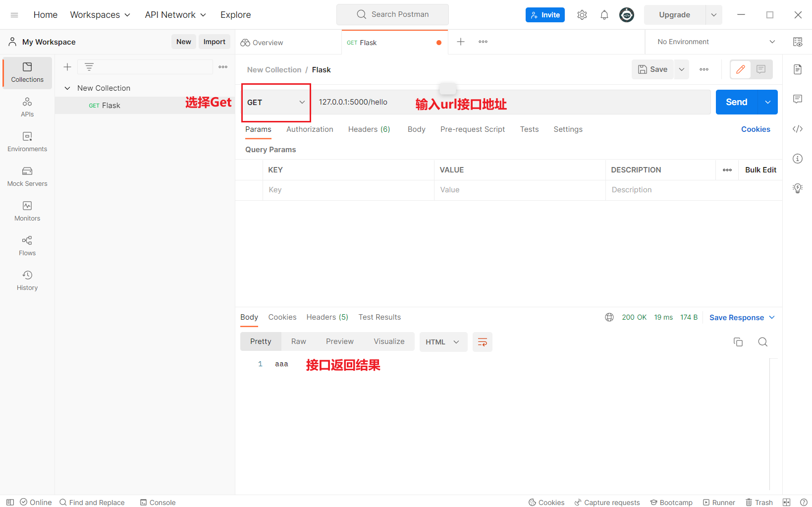
Task: Open the user avatar menu
Action: (627, 15)
